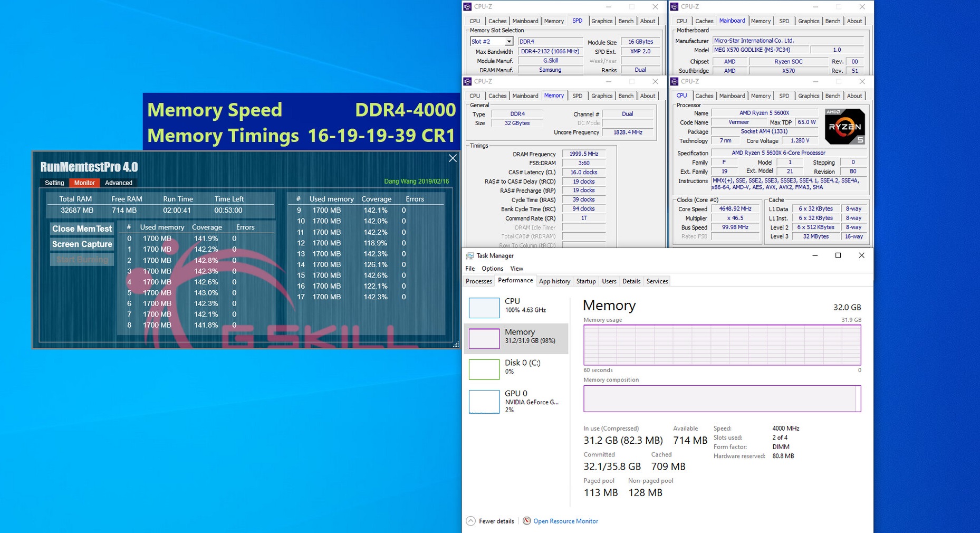Viewport: 980px width, 533px height.
Task: Click the Total RAM 32687 MB value
Action: pos(77,210)
